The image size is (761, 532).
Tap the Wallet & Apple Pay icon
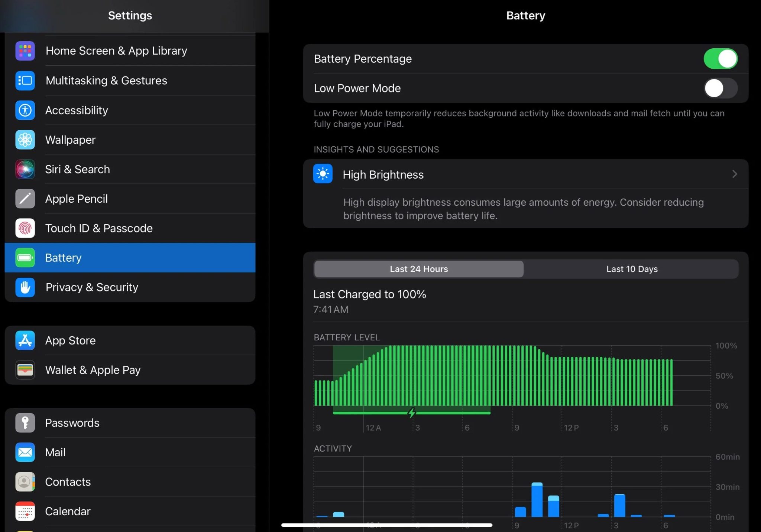[x=25, y=370]
